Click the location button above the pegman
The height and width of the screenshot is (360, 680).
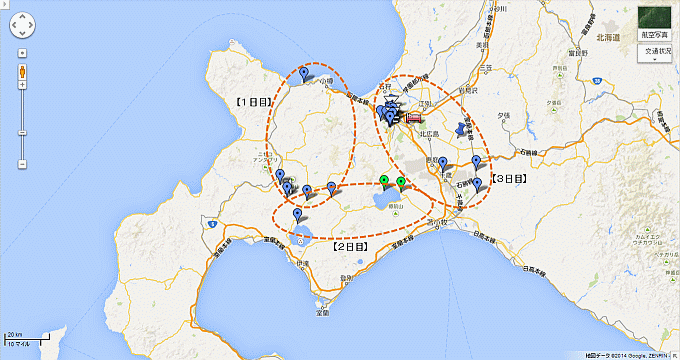click(22, 53)
